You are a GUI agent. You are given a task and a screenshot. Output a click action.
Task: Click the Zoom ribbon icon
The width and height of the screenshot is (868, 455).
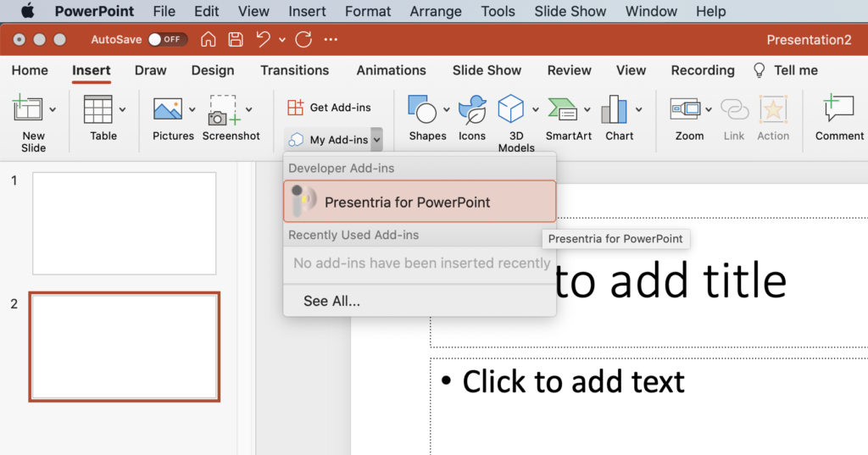(x=685, y=109)
